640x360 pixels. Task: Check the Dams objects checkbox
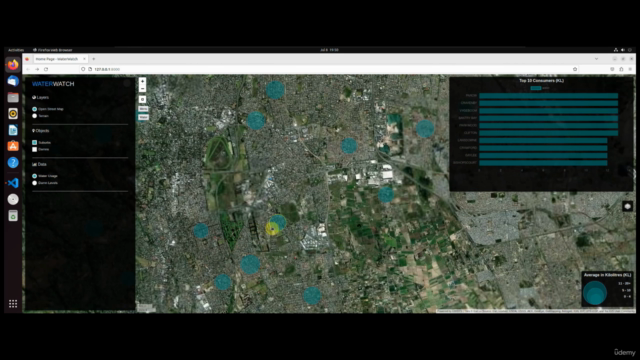click(35, 149)
